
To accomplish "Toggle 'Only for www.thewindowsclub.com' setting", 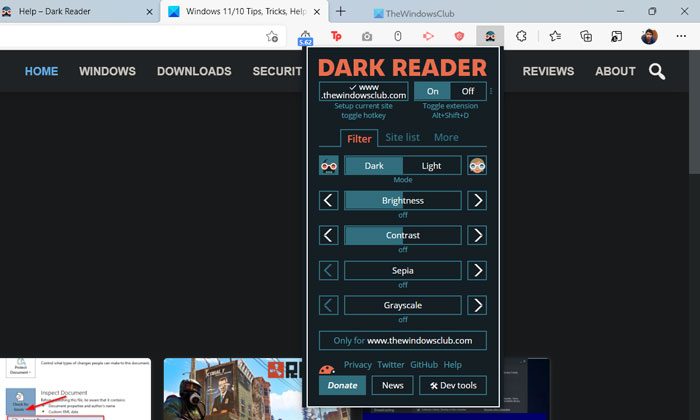I will coord(403,341).
